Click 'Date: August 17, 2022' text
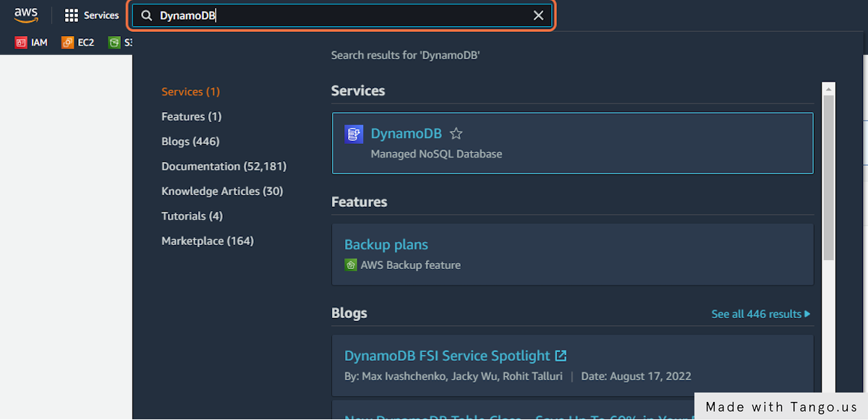Viewport: 868px width, 420px height. [636, 377]
